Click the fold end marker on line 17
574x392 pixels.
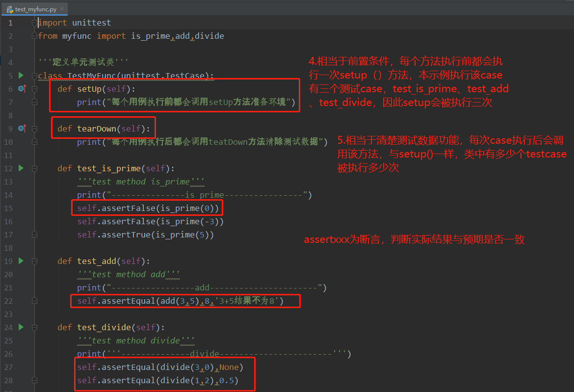(34, 235)
